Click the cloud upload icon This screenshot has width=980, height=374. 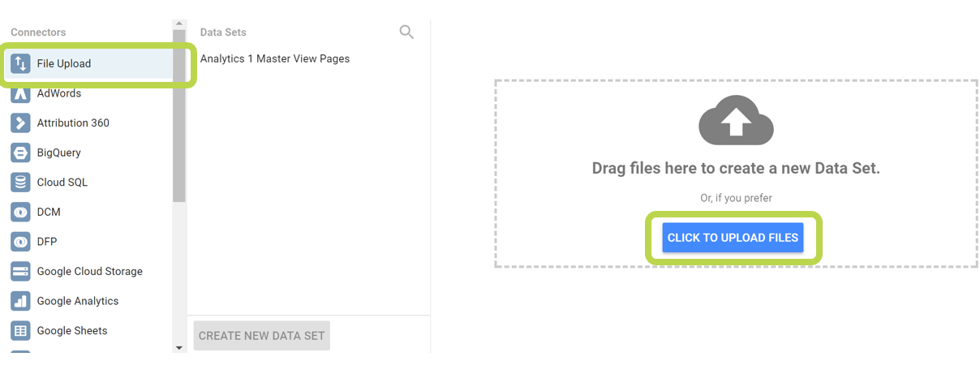736,120
